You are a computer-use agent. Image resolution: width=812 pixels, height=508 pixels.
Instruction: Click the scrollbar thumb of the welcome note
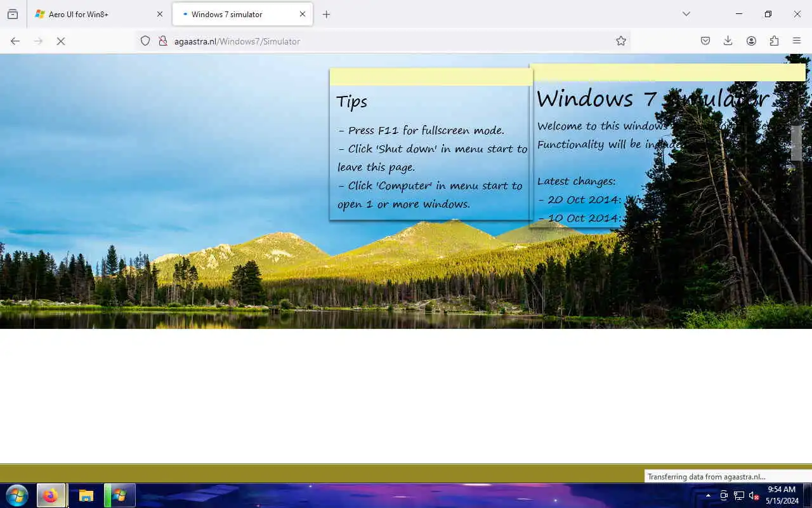click(796, 144)
